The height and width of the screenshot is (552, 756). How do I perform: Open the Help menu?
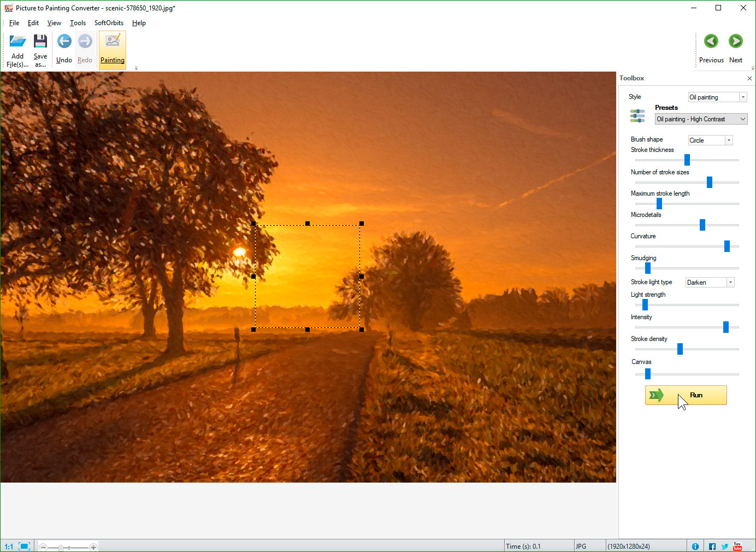coord(139,23)
